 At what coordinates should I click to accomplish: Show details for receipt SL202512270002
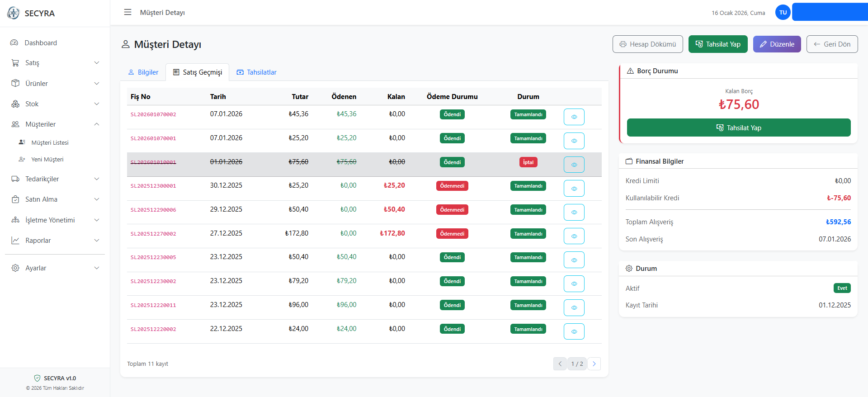coord(574,236)
